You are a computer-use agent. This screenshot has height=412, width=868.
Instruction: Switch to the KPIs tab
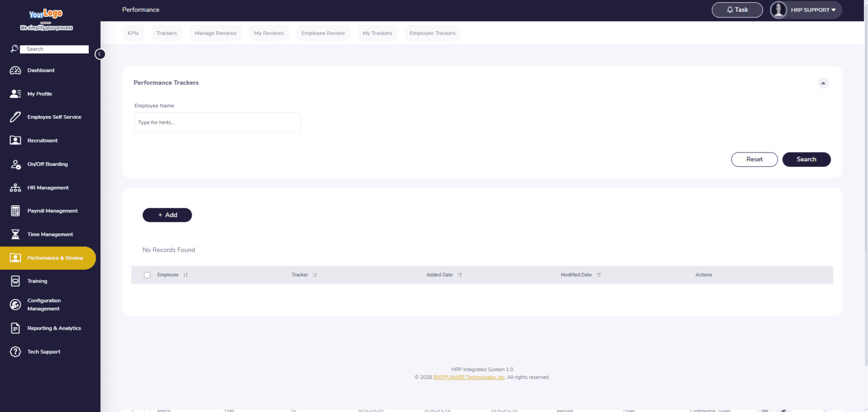[x=133, y=33]
